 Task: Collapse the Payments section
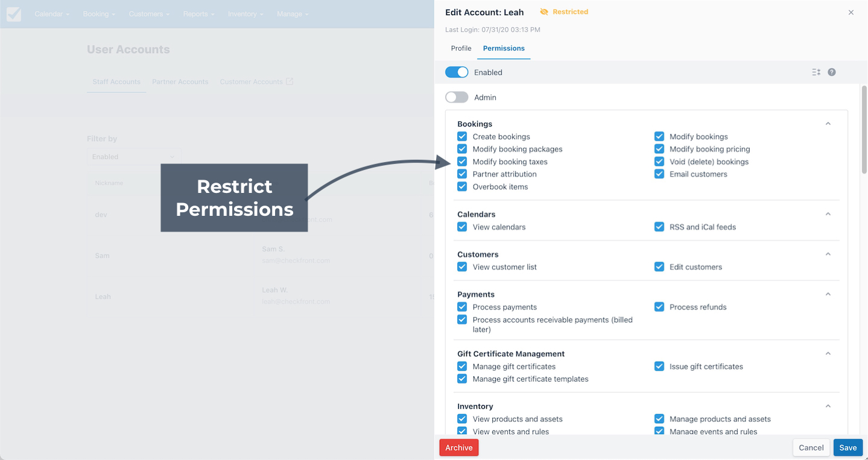[x=828, y=294]
